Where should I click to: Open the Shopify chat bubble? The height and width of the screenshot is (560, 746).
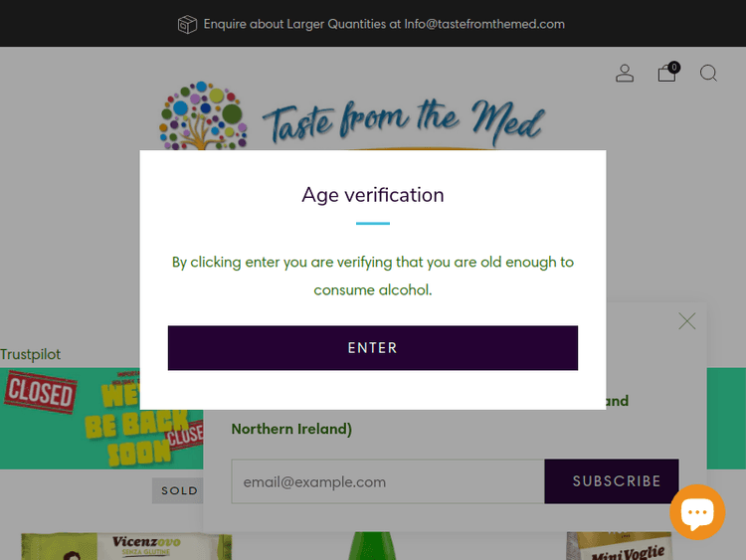click(x=697, y=512)
